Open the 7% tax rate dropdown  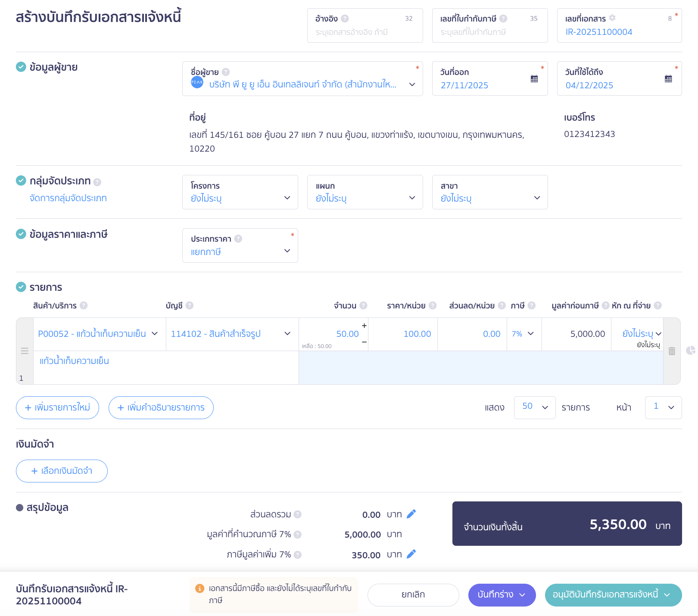[523, 334]
